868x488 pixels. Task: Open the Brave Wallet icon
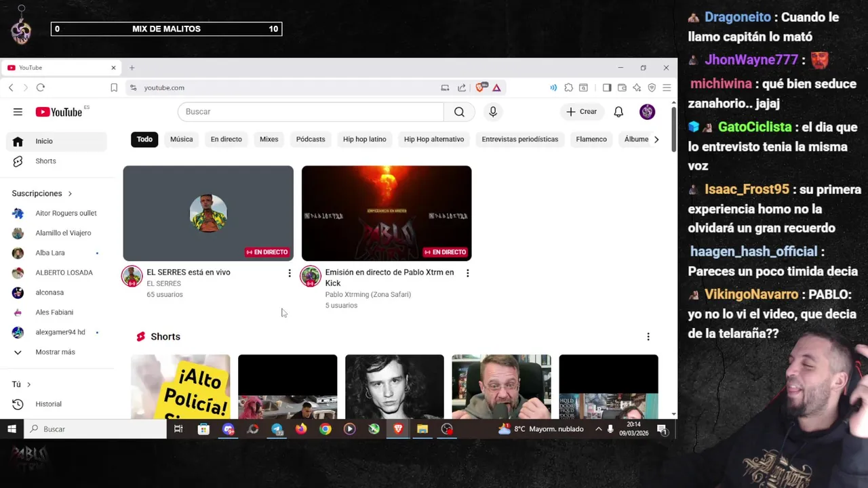622,87
